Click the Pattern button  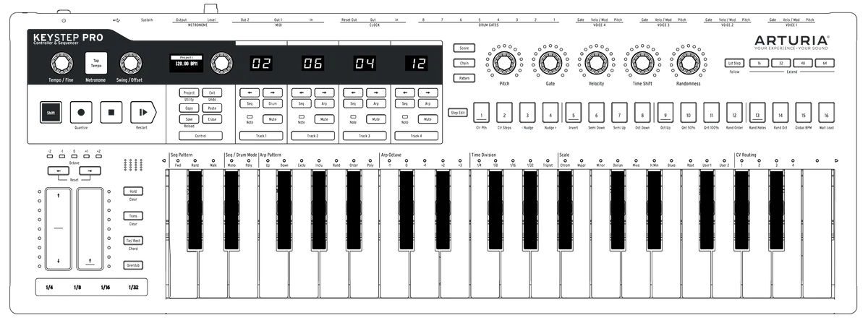coord(464,77)
